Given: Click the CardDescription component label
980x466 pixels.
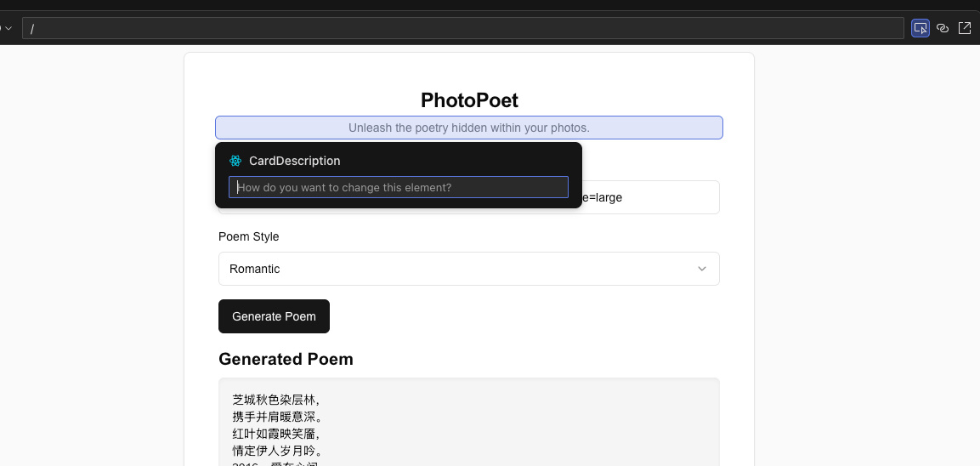Looking at the screenshot, I should pos(294,161).
